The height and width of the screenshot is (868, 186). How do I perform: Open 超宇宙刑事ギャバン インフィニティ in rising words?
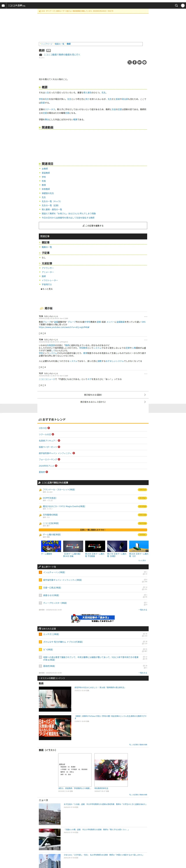[62, 580]
